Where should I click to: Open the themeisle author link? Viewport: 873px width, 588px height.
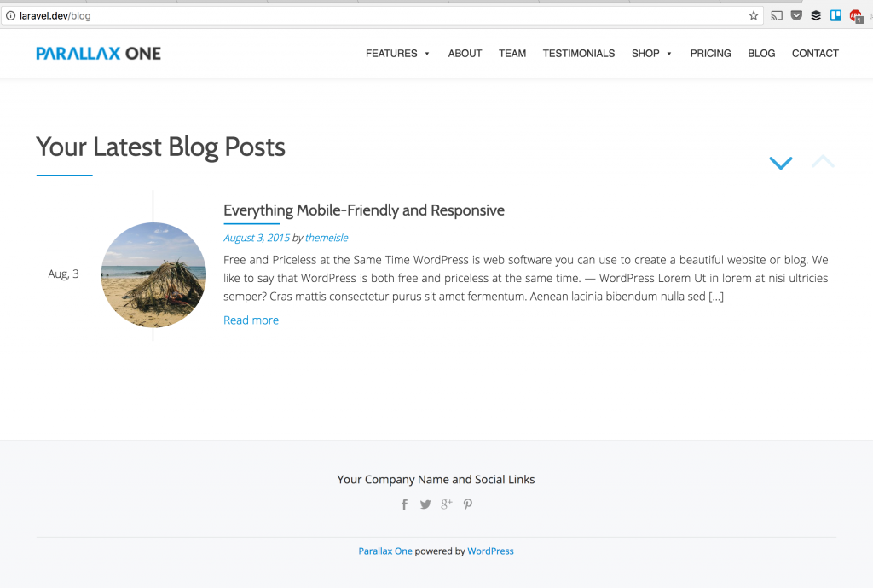(327, 238)
